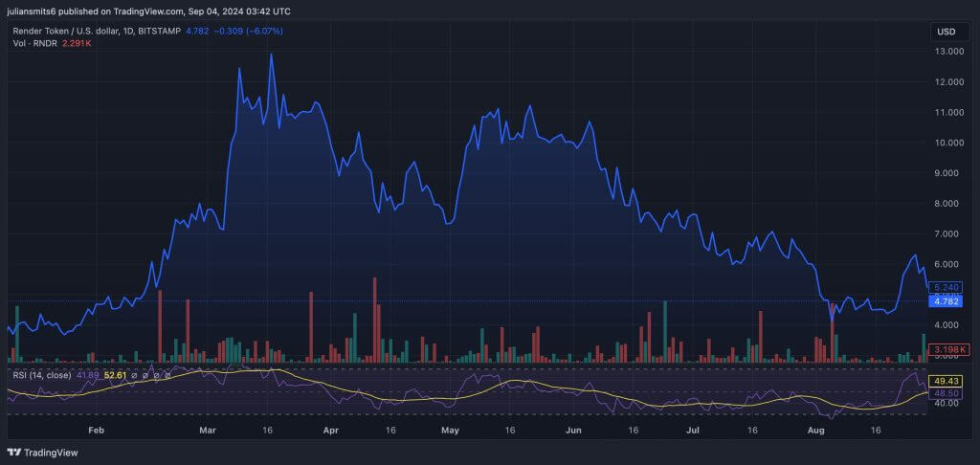
Task: Click the TradingView logo icon
Action: point(13,453)
